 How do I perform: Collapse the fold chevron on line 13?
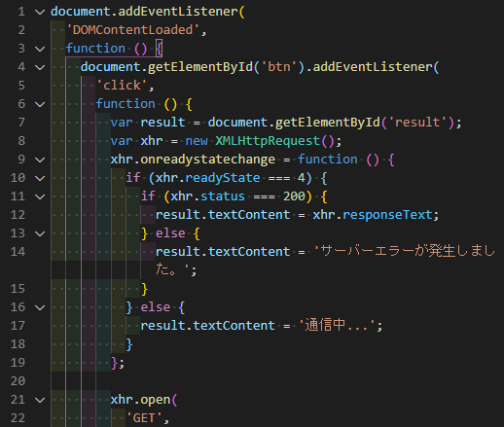[x=40, y=233]
